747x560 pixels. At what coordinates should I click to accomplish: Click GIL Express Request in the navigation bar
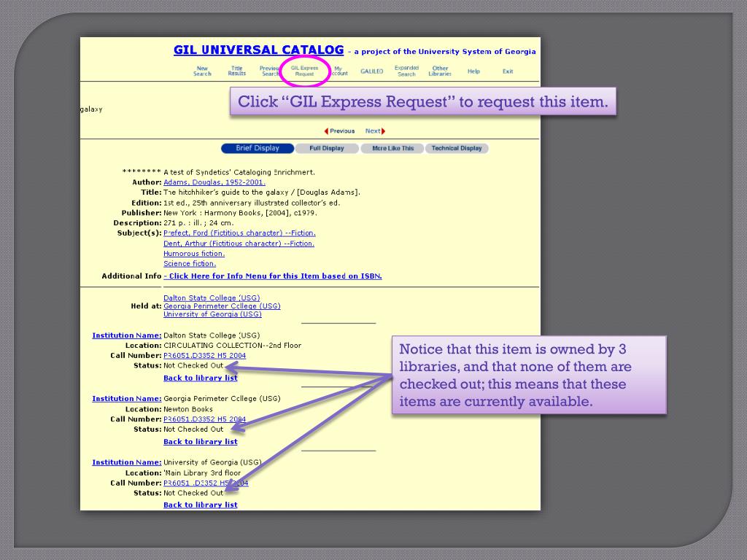304,71
